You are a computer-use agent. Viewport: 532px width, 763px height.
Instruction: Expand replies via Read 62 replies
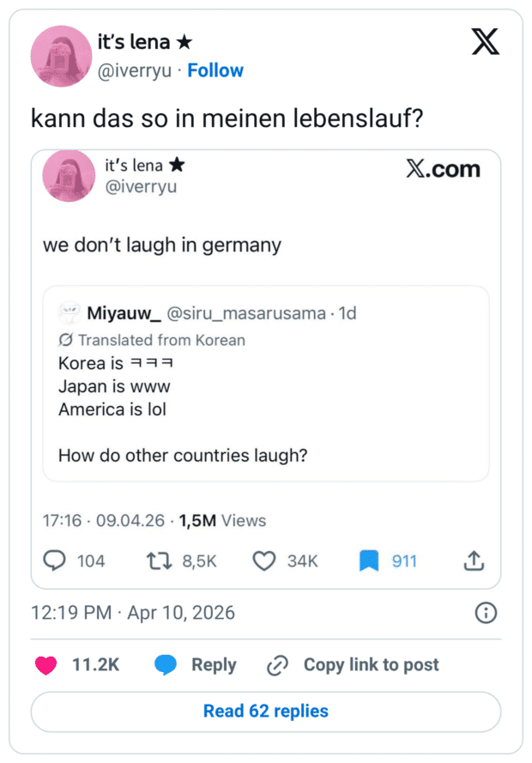tap(265, 711)
